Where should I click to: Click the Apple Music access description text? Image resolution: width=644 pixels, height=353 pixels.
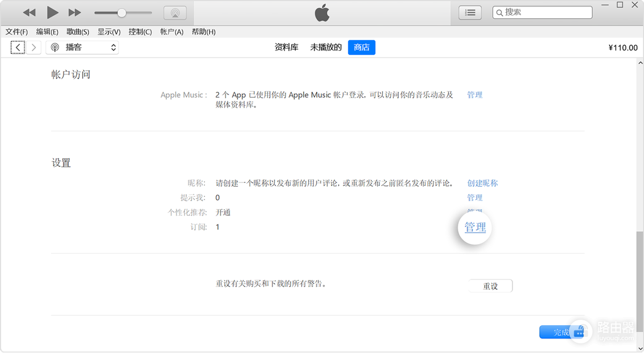click(334, 100)
